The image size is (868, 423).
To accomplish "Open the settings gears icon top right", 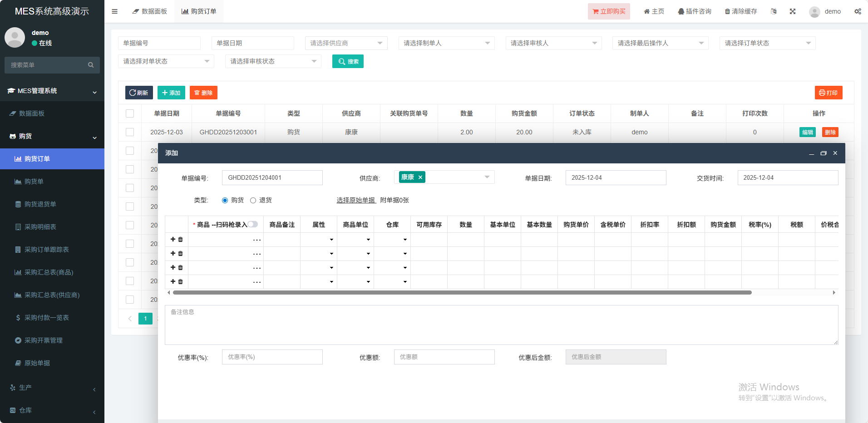I will click(x=858, y=11).
